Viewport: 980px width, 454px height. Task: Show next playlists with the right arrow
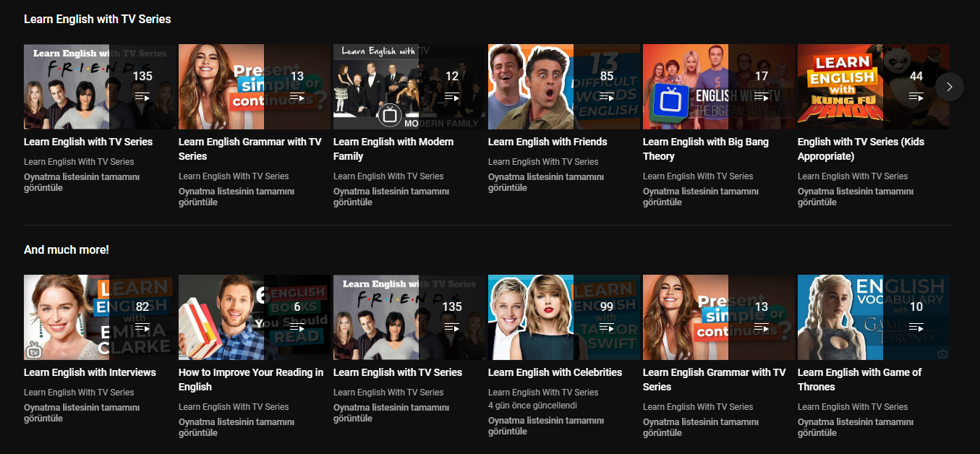click(x=950, y=87)
